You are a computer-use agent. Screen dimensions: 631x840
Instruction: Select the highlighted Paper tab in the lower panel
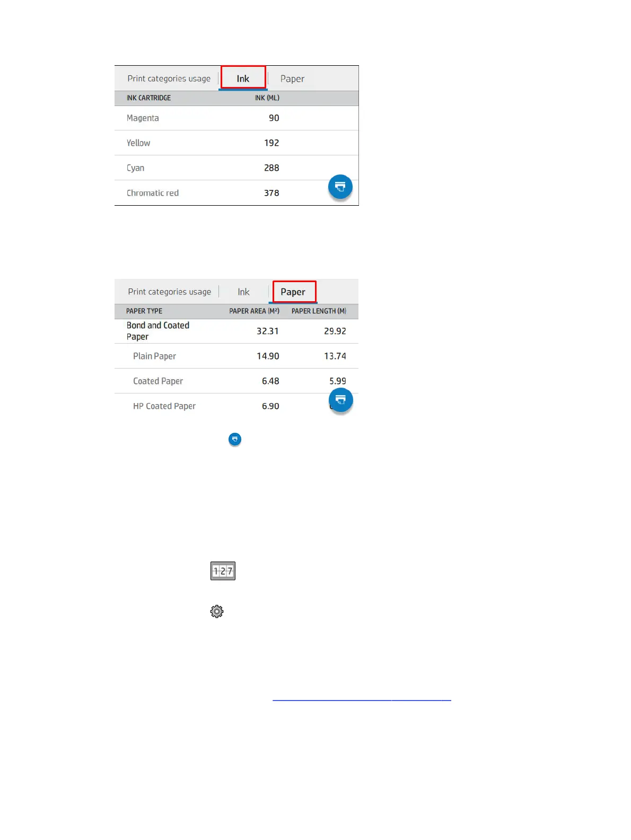[x=293, y=292]
